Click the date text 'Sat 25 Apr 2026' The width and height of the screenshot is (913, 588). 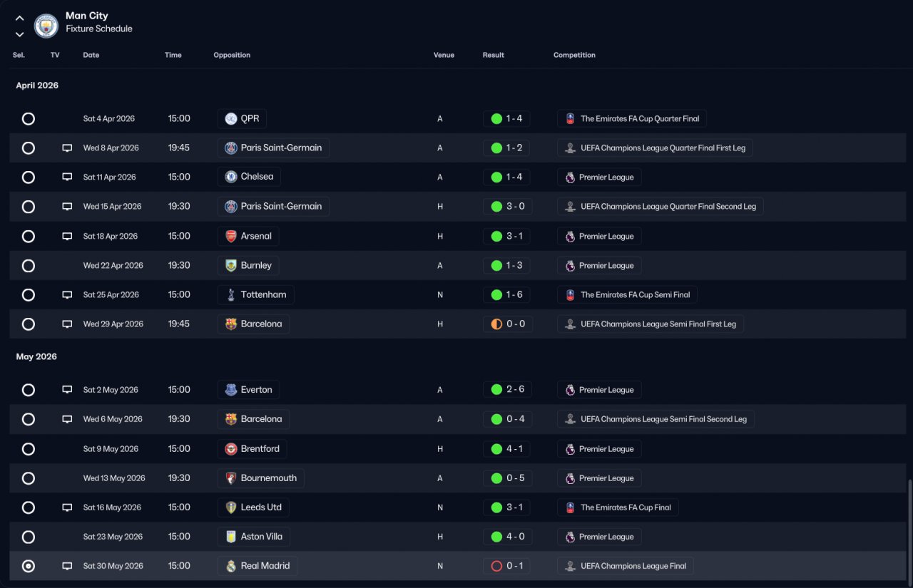click(x=113, y=294)
